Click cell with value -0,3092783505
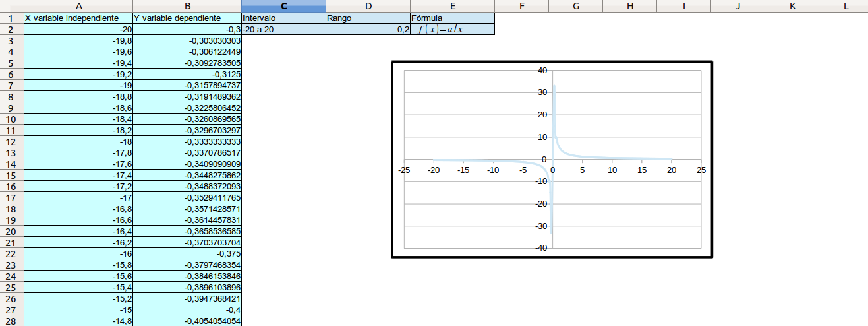The height and width of the screenshot is (326, 868). pyautogui.click(x=188, y=63)
